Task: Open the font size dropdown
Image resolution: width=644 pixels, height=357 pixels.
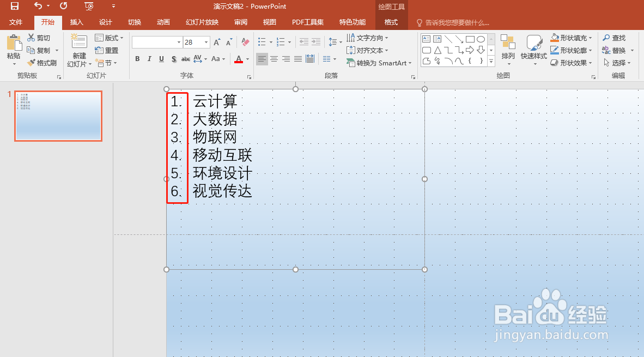Action: 207,41
